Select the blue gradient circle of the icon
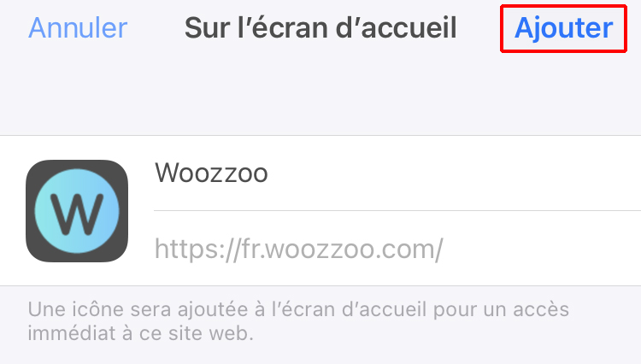The width and height of the screenshot is (641, 364). (x=77, y=211)
